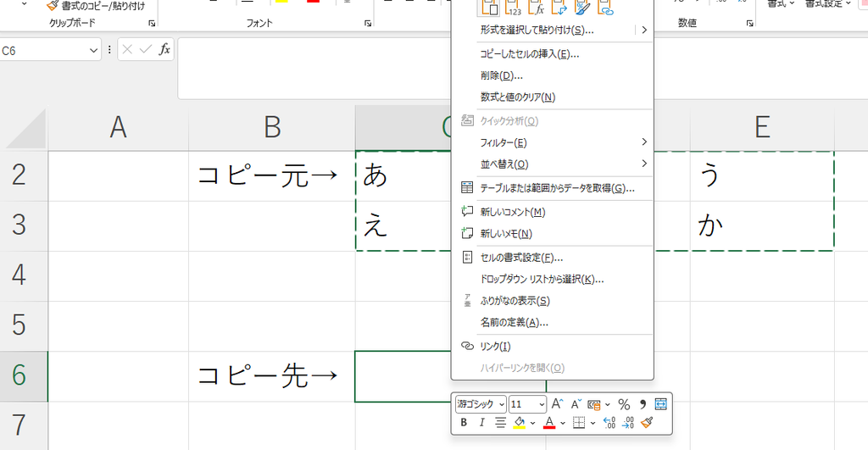Viewport: 868px width, 450px height.
Task: Click the fx insert function icon
Action: click(x=164, y=50)
